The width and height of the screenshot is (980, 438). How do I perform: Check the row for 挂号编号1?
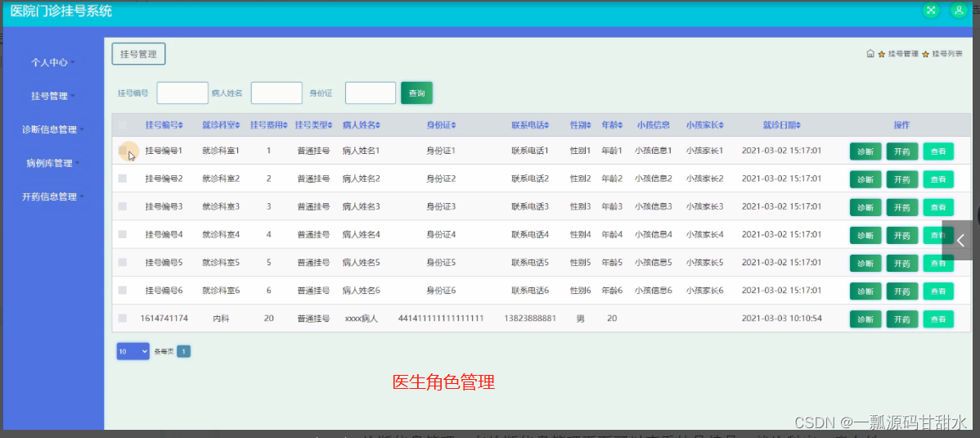[123, 150]
